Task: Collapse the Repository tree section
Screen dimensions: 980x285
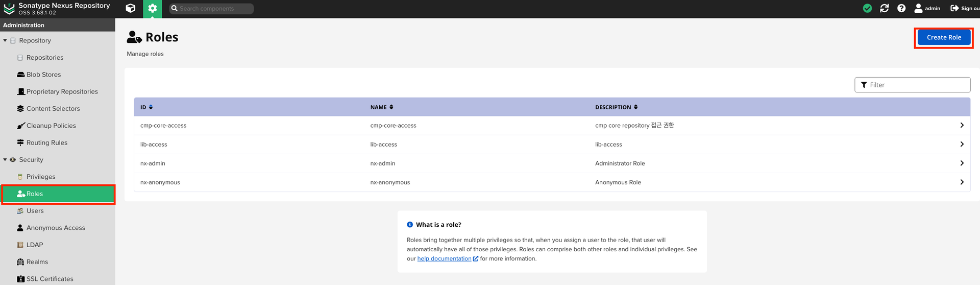Action: coord(5,40)
